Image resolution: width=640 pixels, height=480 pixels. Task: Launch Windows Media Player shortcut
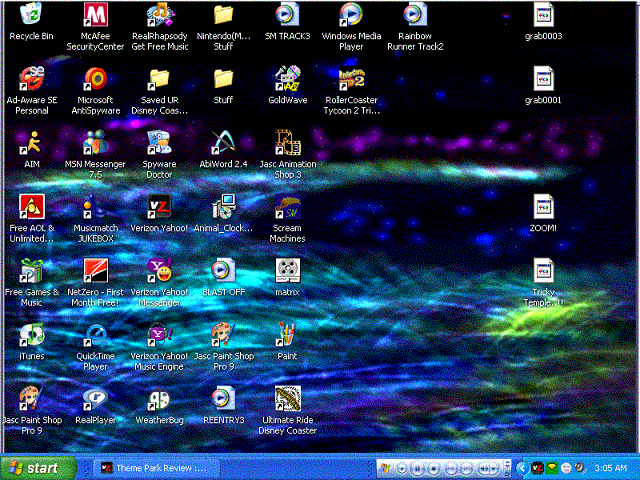coord(351,27)
